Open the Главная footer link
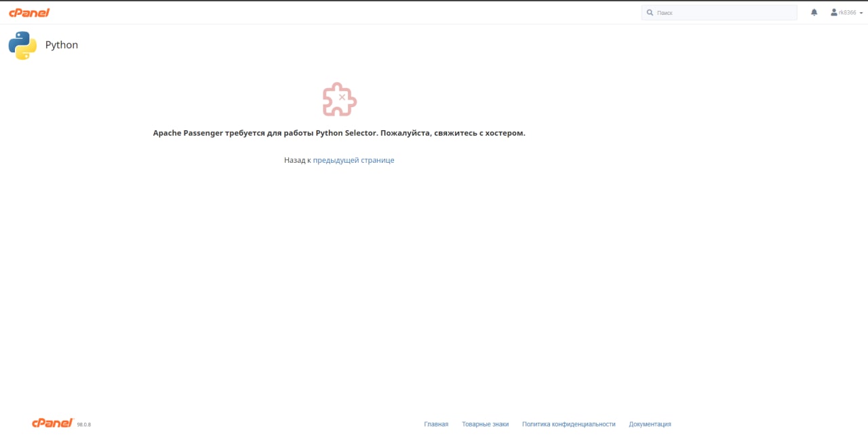868x439 pixels. pos(436,424)
